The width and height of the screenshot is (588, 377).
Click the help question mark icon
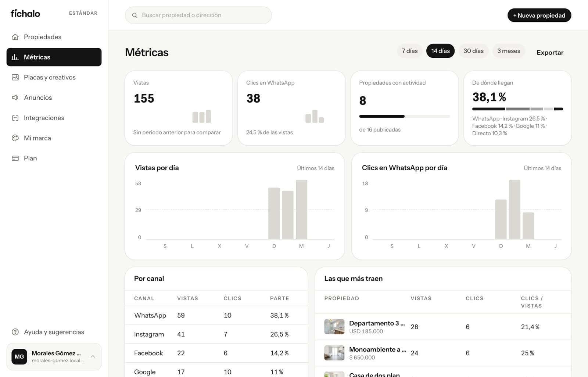tap(15, 332)
